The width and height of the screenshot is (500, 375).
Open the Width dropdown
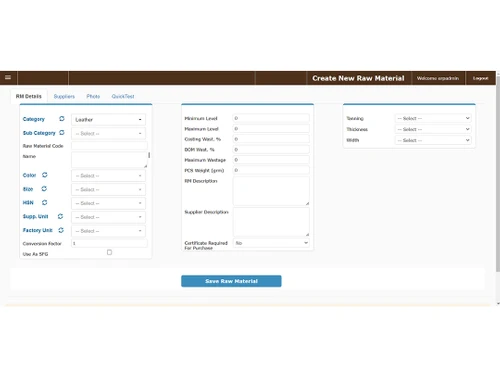(433, 140)
